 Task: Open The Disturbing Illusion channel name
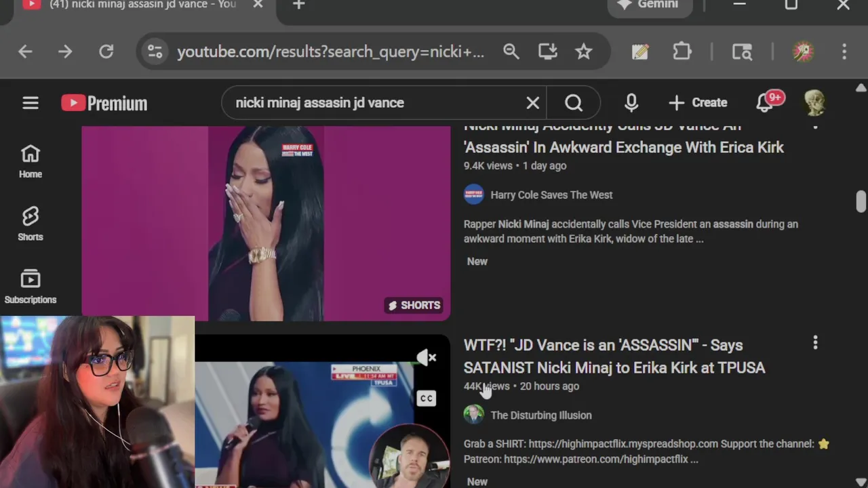(x=541, y=415)
